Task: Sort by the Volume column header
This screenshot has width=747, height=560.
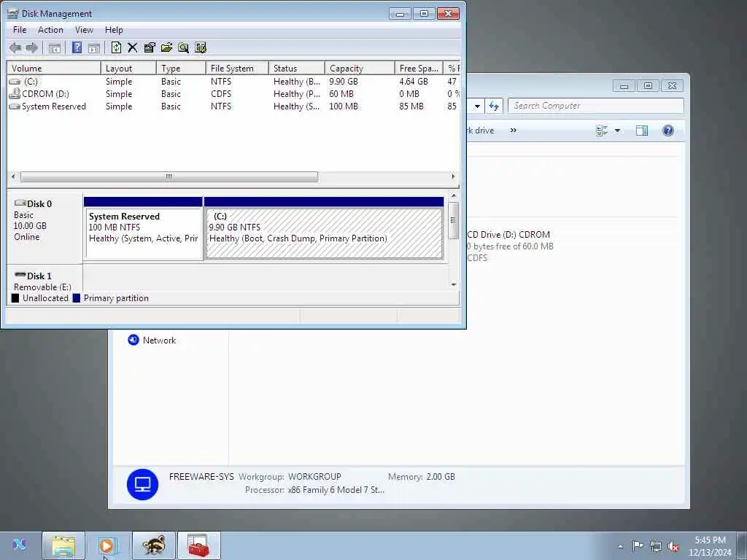Action: coord(54,68)
